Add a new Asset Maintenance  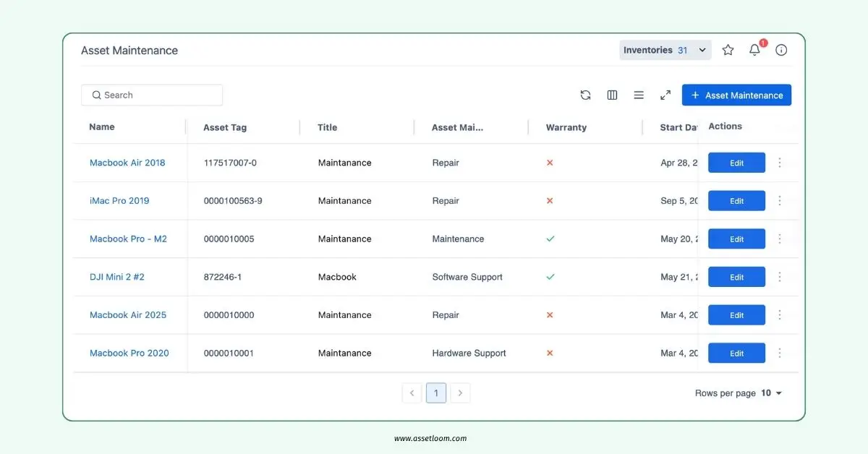(x=736, y=95)
